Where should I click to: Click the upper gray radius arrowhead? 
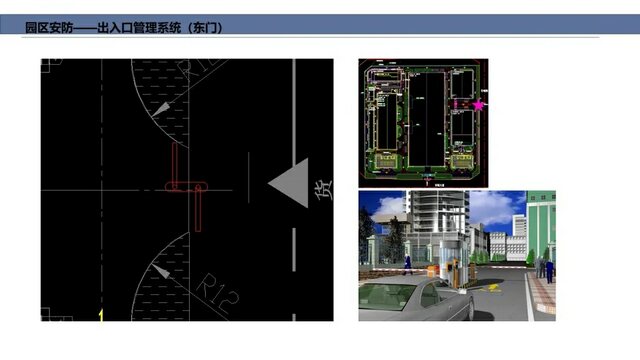pos(160,109)
